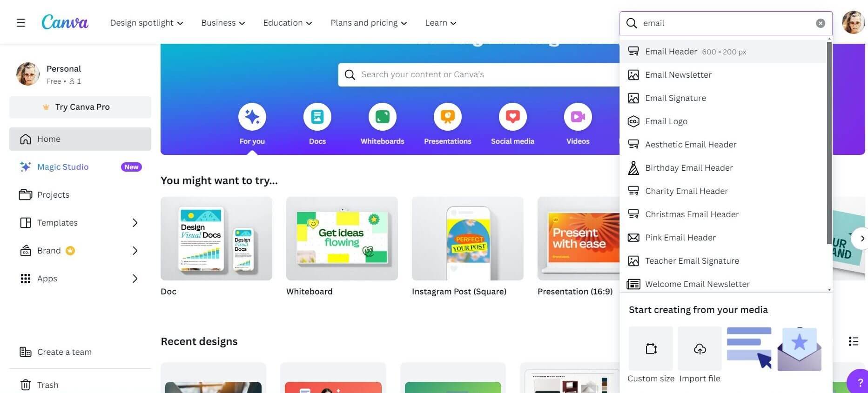Open the profile avatar in top bar
Viewport: 868px width, 393px height.
pos(853,22)
